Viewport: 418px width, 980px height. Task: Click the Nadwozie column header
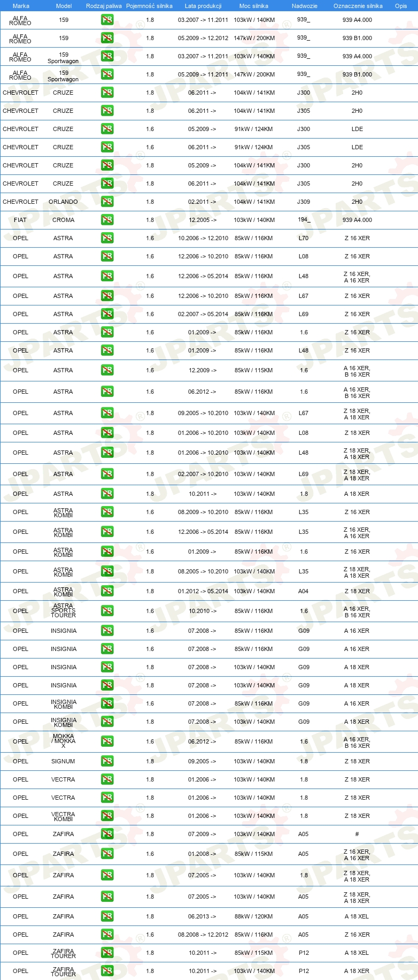tap(305, 6)
